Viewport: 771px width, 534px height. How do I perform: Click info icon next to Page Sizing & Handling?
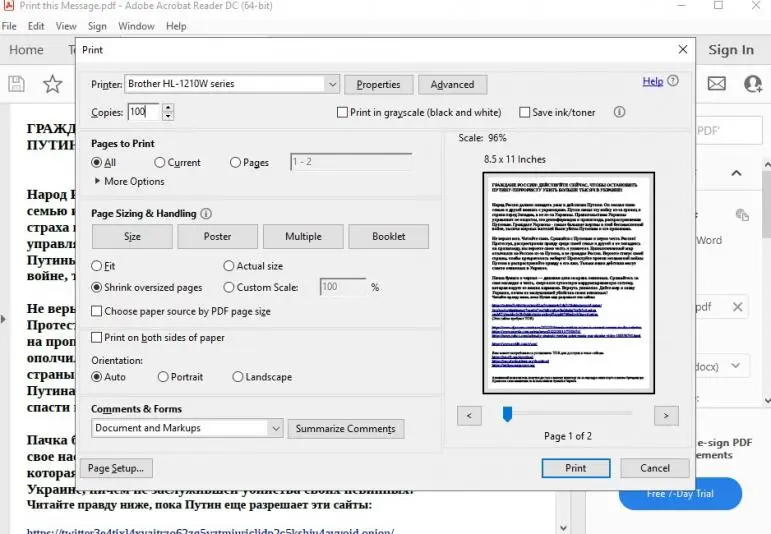click(206, 214)
